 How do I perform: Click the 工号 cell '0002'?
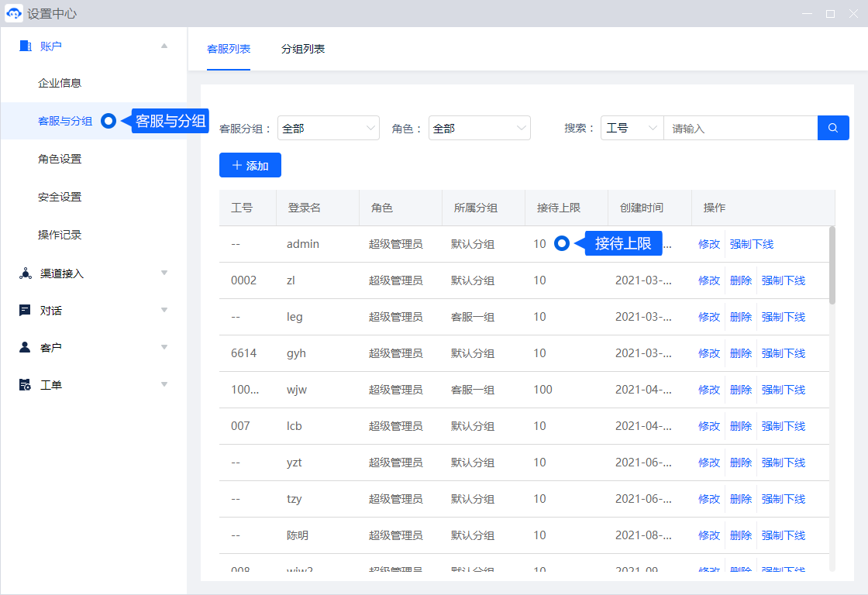coord(243,280)
